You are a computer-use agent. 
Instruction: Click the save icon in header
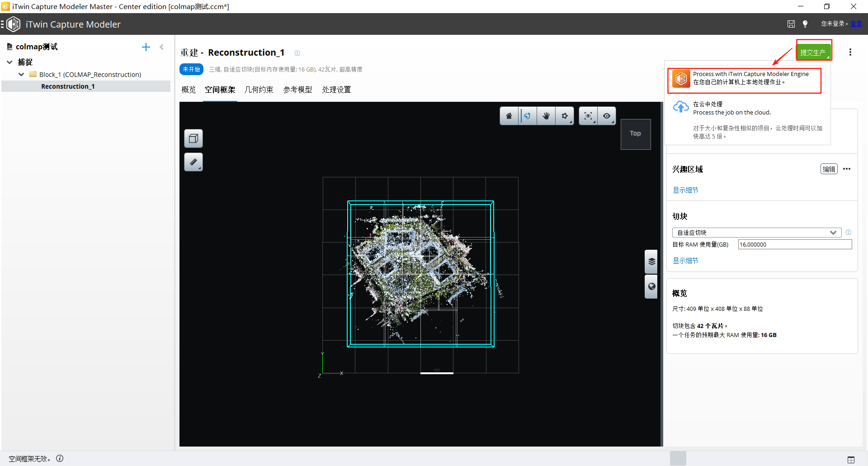[791, 24]
